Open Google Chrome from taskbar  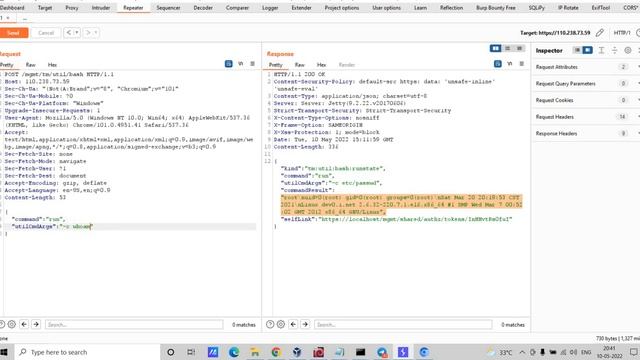click(276, 352)
